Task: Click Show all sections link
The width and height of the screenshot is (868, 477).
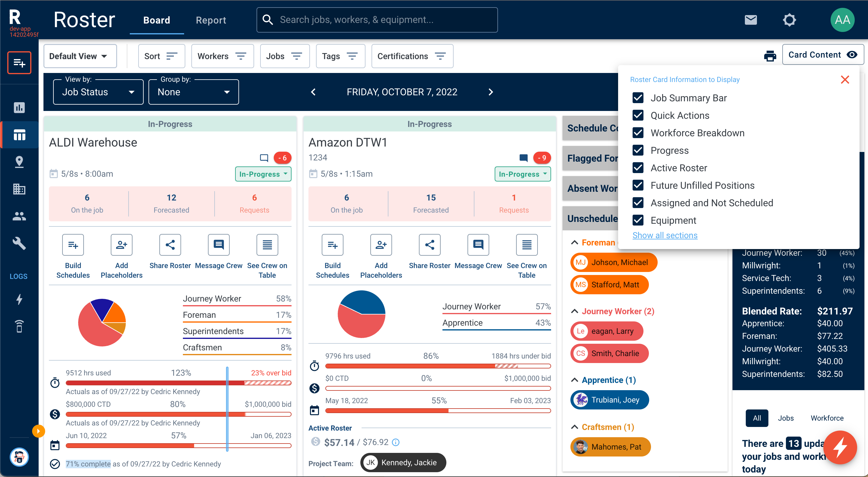Action: [x=665, y=235]
